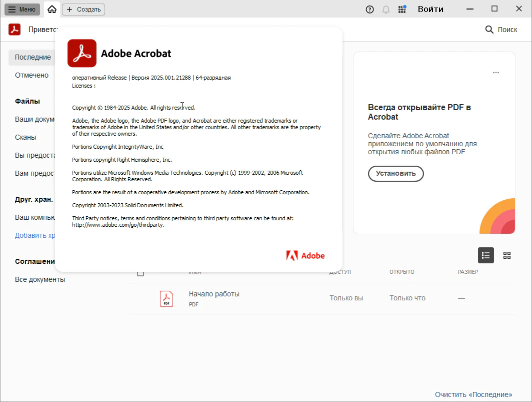The height and width of the screenshot is (402, 532).
Task: Open Все документы under agreements
Action: point(40,279)
